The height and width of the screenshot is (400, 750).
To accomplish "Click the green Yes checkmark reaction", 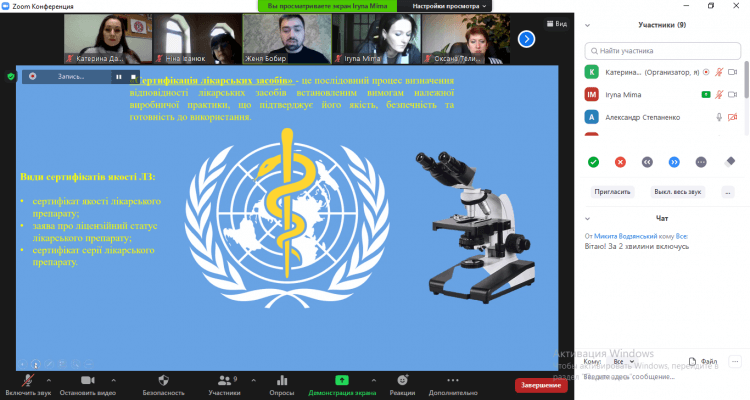I will tap(593, 161).
